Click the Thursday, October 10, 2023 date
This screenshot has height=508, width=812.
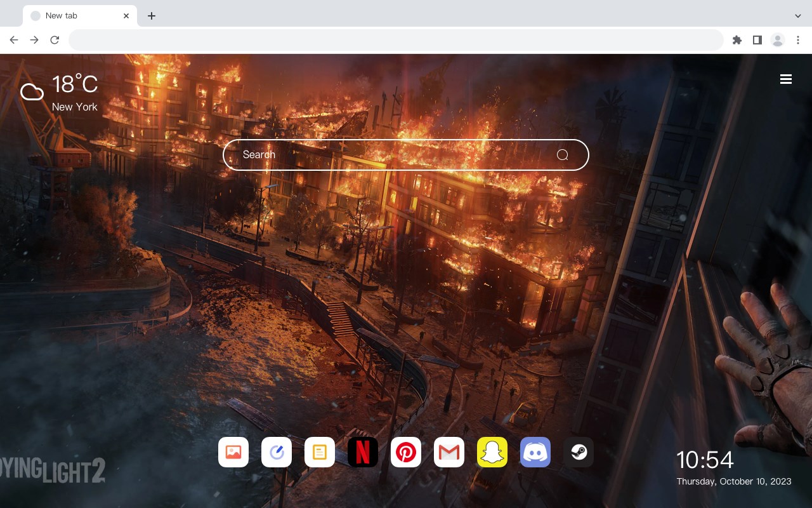pos(734,481)
